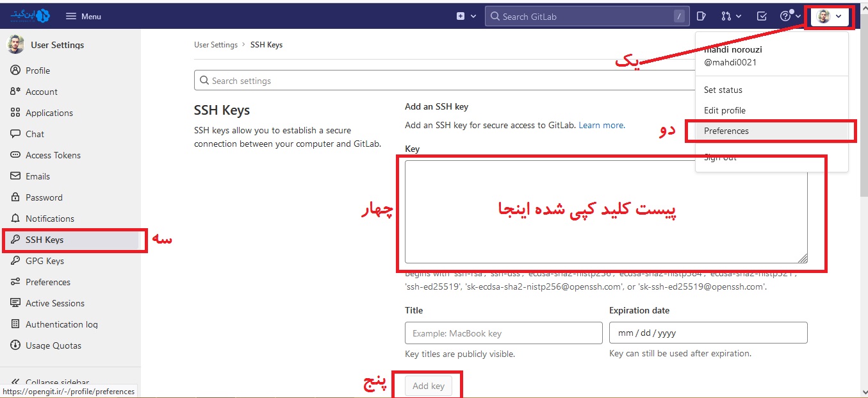The image size is (868, 398).
Task: Open Chat settings in the sidebar
Action: 35,134
